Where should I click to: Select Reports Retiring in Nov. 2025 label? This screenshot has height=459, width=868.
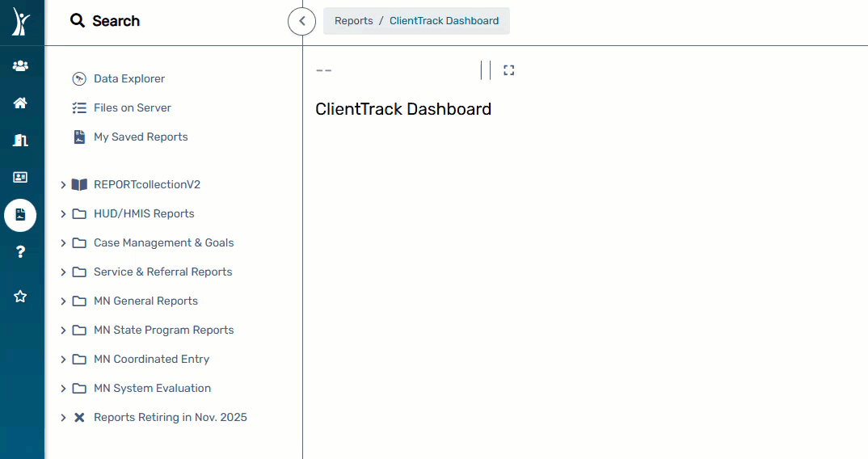pos(171,418)
